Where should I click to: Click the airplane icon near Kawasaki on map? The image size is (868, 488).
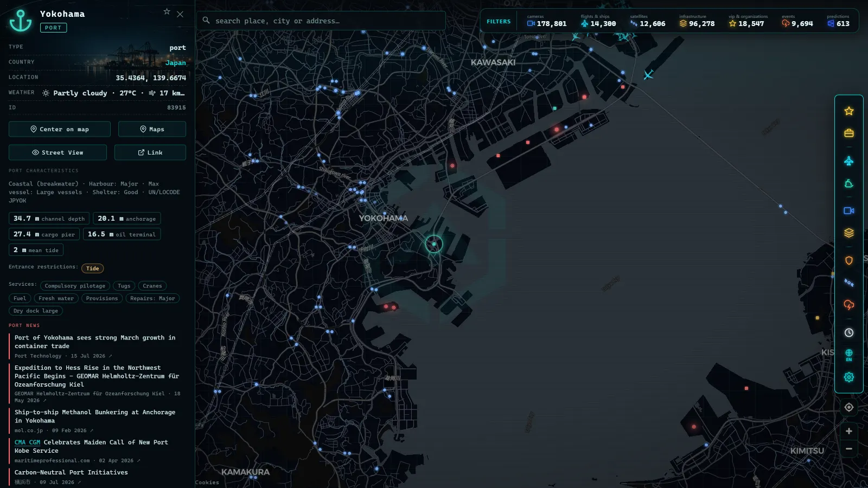pos(648,74)
